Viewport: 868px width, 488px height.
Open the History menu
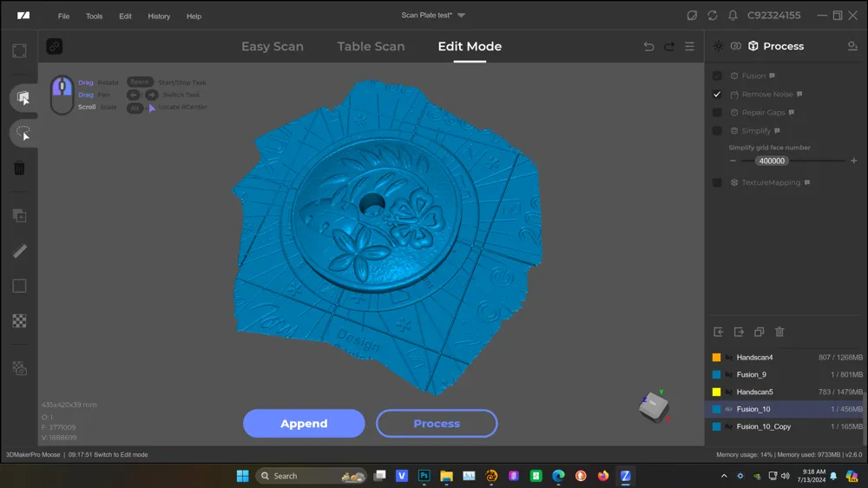click(x=159, y=16)
